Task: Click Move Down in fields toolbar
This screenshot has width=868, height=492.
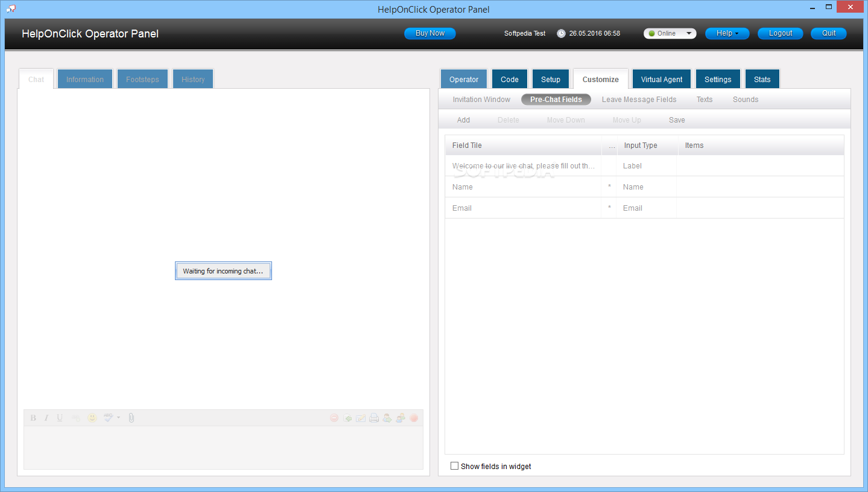Action: tap(566, 120)
